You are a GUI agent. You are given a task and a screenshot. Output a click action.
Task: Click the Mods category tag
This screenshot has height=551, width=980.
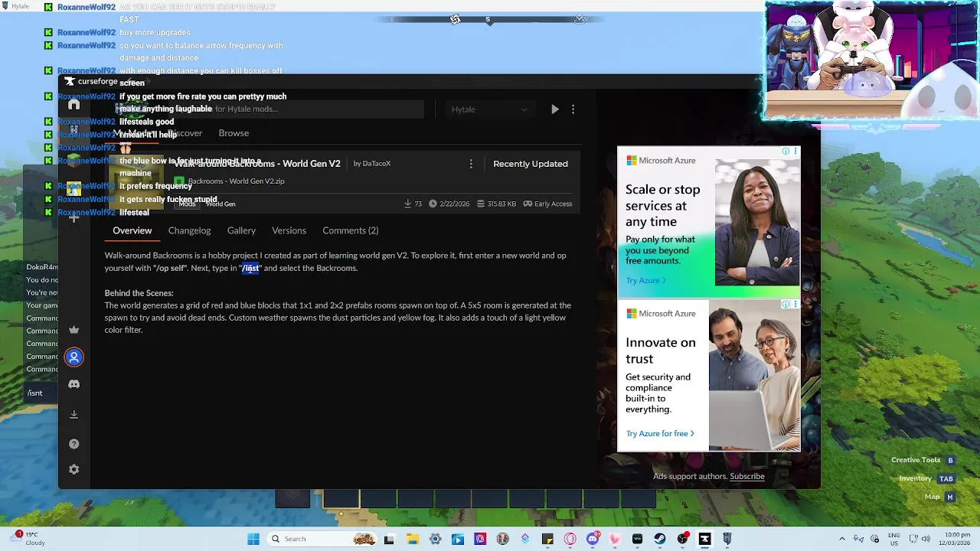click(x=187, y=204)
